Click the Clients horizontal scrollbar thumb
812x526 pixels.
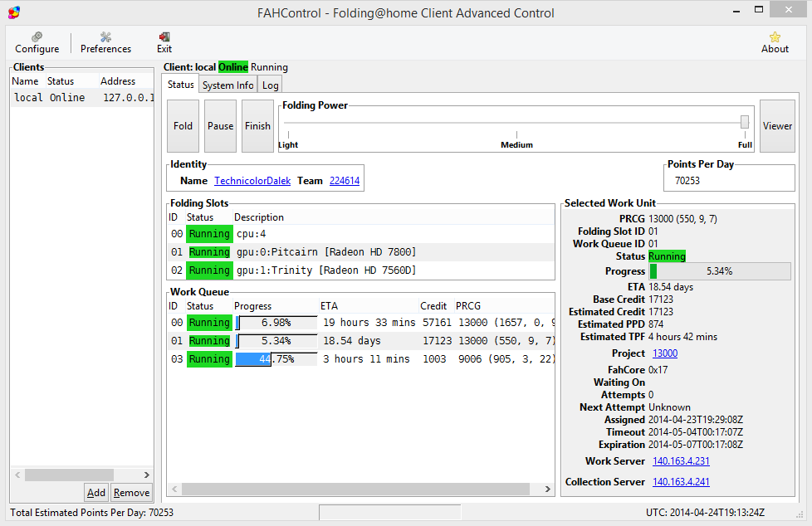pyautogui.click(x=69, y=475)
